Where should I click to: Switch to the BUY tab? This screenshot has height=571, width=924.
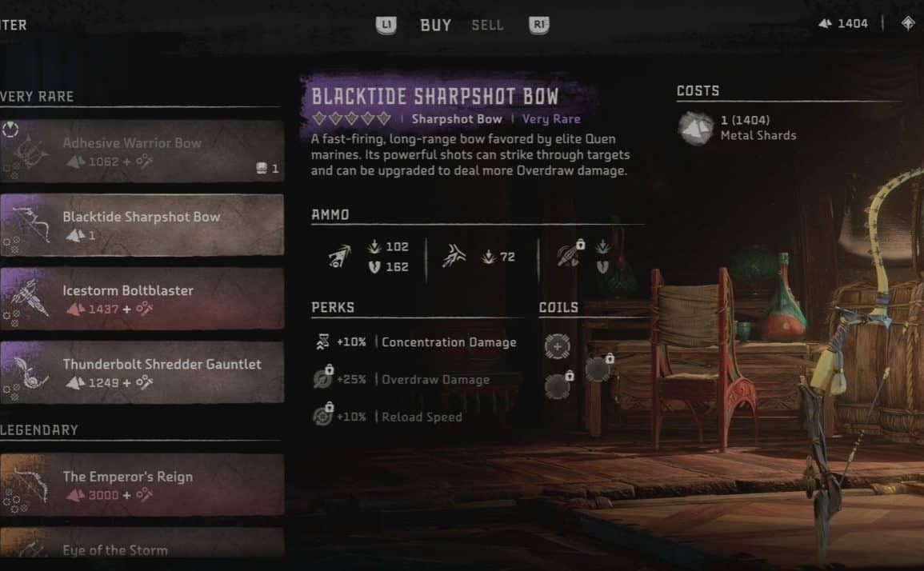435,26
